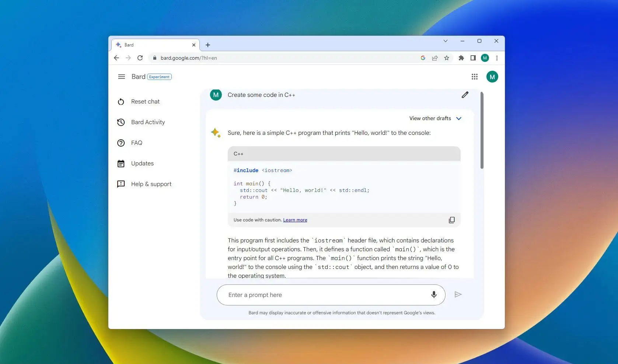618x364 pixels.
Task: Click the send prompt arrow
Action: coord(458,294)
